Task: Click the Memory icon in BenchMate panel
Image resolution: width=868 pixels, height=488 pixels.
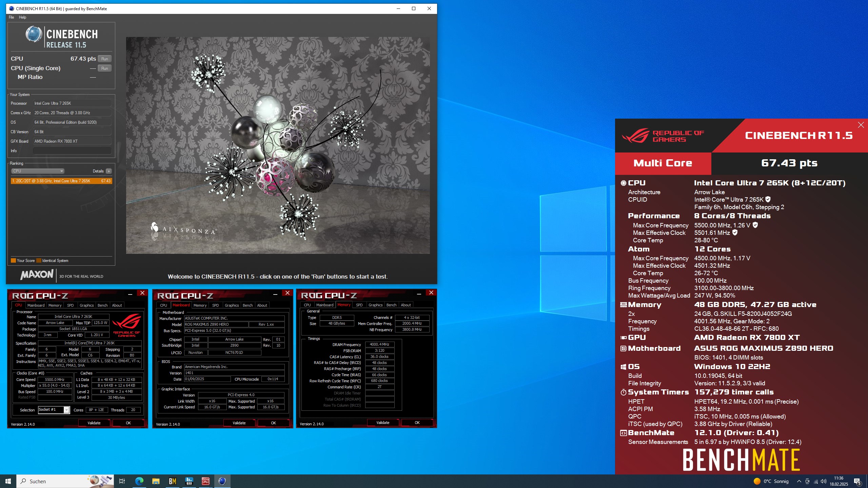Action: (623, 305)
